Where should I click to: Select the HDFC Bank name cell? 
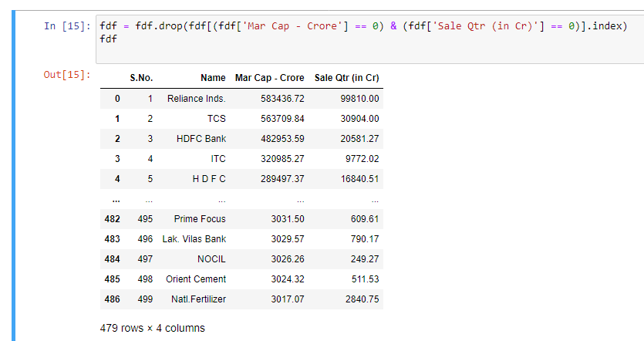pyautogui.click(x=201, y=139)
